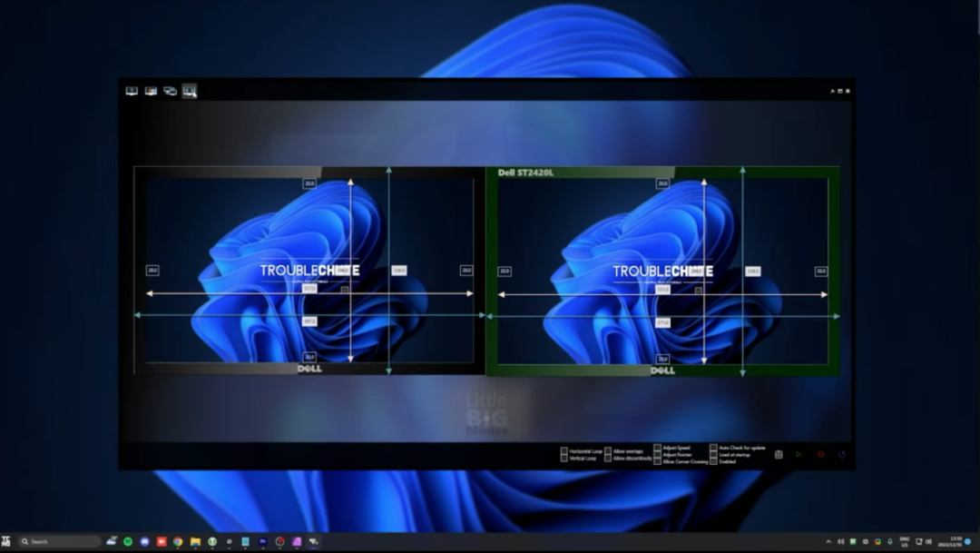Expand the system tray hidden icons chevron
Viewport: 980px width, 553px height.
click(828, 542)
